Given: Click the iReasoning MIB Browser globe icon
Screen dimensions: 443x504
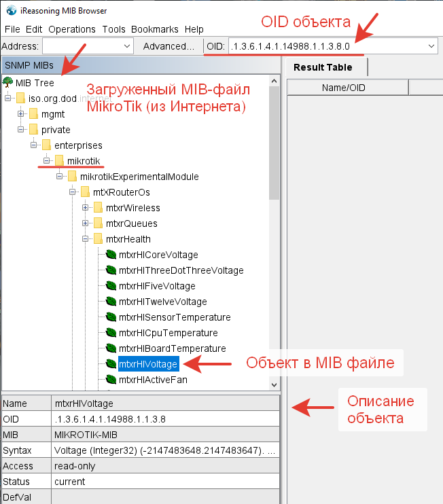Looking at the screenshot, I should pos(12,10).
